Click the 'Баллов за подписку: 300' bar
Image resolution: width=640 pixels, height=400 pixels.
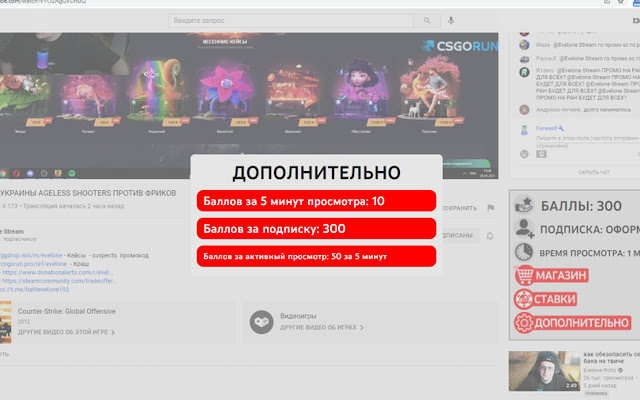click(x=316, y=229)
